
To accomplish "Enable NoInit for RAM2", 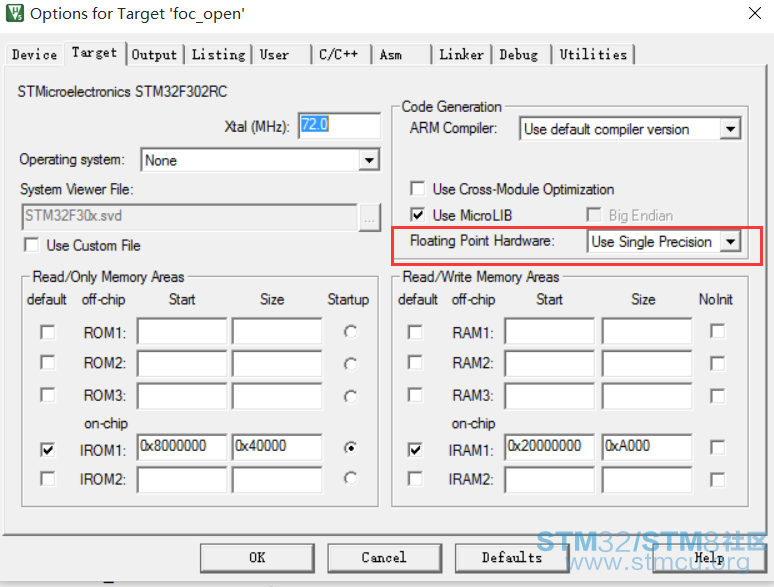I will (717, 363).
